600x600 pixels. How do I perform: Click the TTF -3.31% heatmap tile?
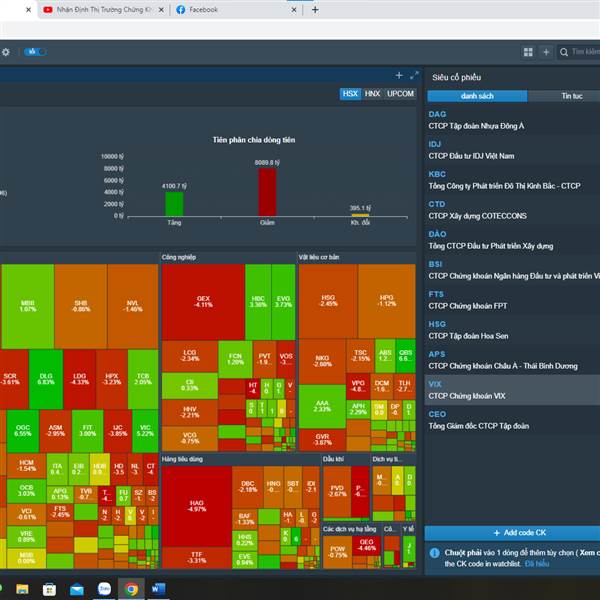pos(197,558)
